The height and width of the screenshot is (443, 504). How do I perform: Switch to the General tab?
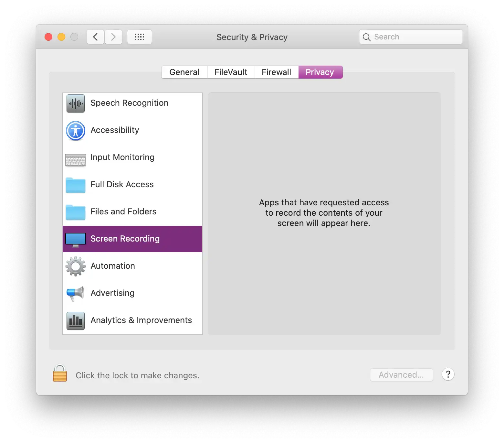click(184, 72)
